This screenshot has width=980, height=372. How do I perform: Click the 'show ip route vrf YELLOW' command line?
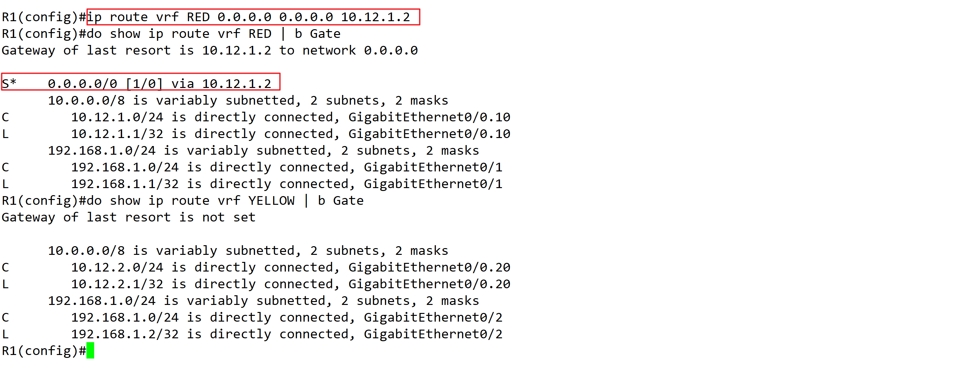click(183, 201)
